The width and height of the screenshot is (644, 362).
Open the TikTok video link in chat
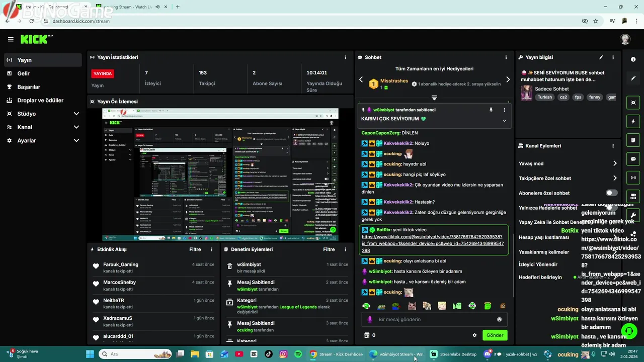click(x=432, y=243)
